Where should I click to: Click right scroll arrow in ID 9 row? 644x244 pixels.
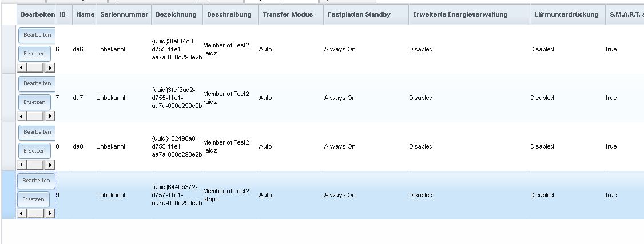tap(50, 213)
